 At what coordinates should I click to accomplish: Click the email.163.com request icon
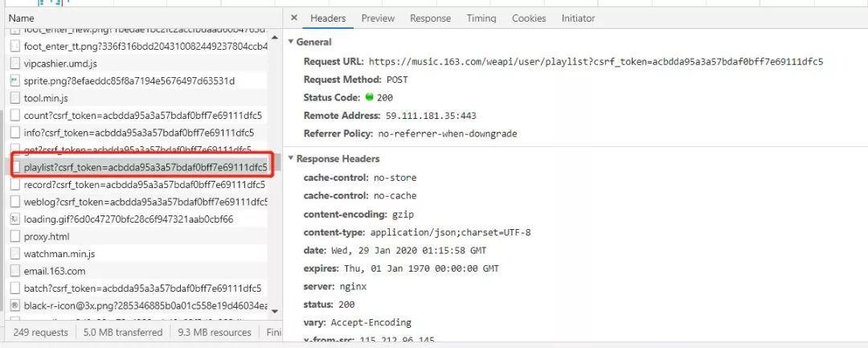point(15,271)
